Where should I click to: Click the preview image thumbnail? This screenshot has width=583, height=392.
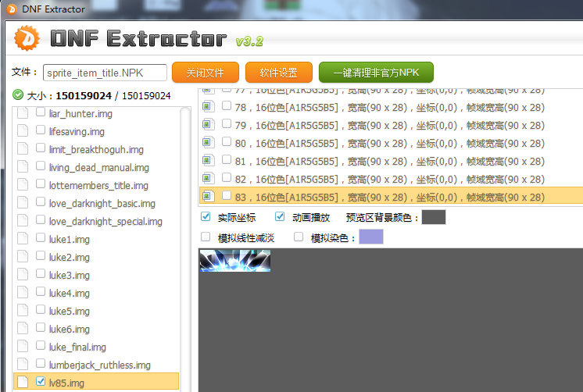[235, 261]
